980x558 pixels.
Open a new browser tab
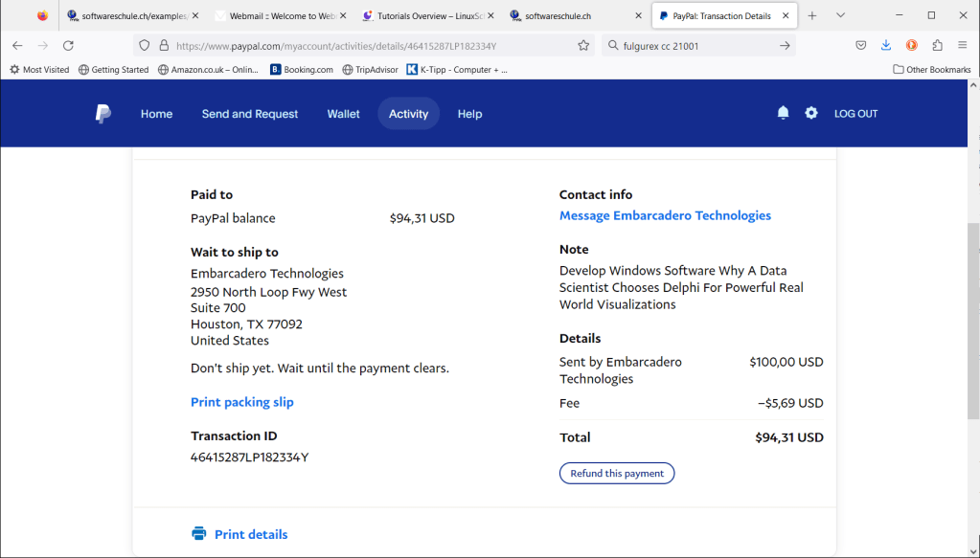tap(812, 16)
